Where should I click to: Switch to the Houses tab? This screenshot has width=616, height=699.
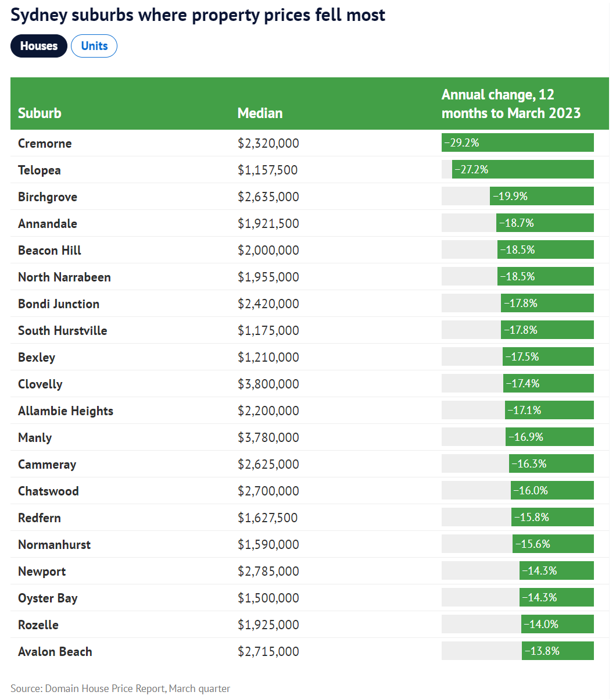coord(39,46)
